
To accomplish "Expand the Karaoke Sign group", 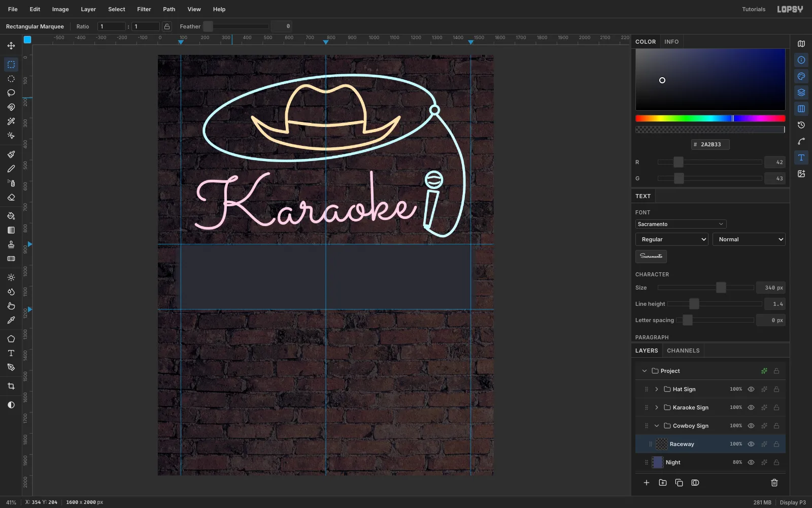I will 657,407.
